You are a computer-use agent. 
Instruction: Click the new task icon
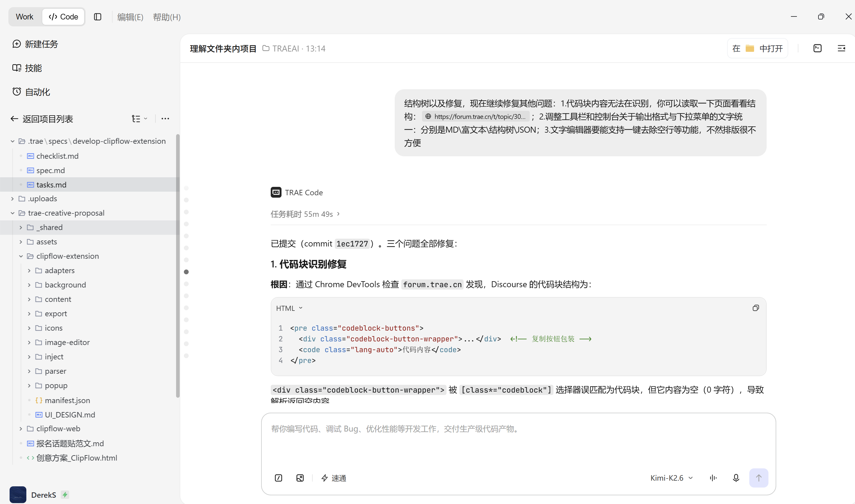pyautogui.click(x=17, y=44)
